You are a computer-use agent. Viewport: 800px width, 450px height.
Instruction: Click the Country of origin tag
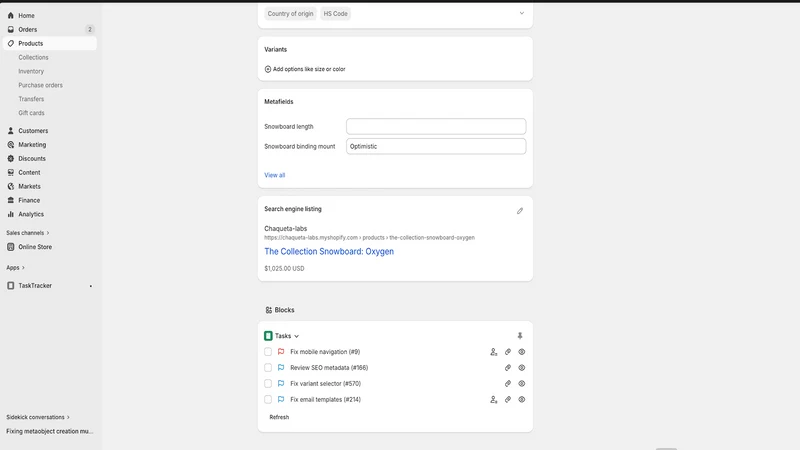pos(290,14)
